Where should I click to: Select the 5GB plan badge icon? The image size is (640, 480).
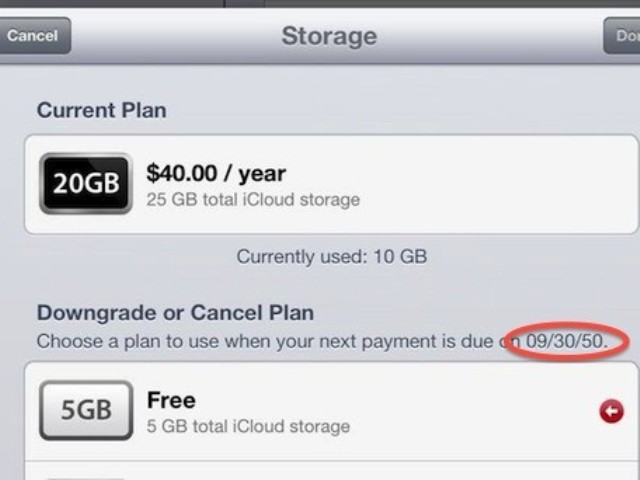86,410
